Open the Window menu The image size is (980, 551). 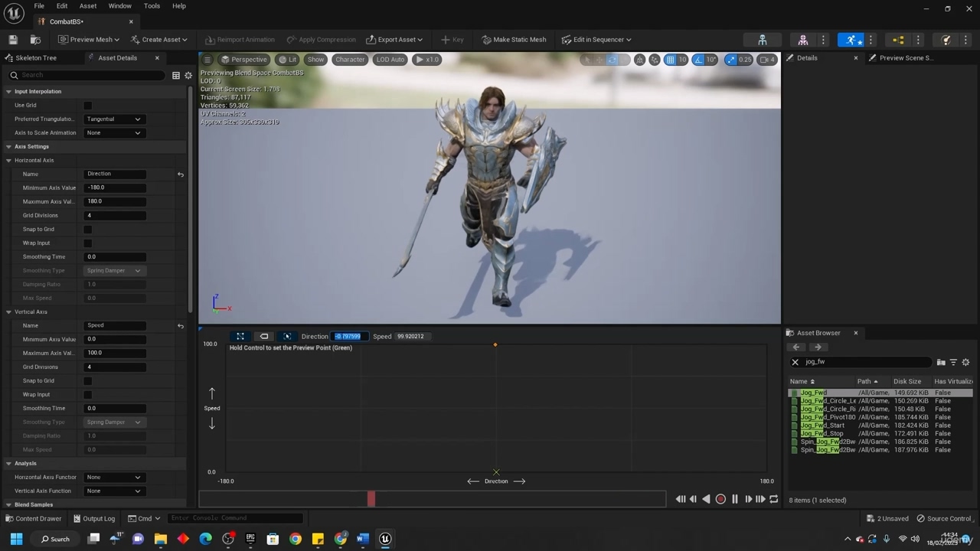pos(119,6)
